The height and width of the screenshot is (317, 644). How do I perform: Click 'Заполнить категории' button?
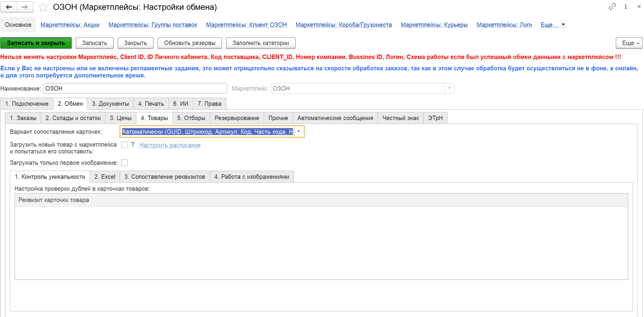pos(261,43)
